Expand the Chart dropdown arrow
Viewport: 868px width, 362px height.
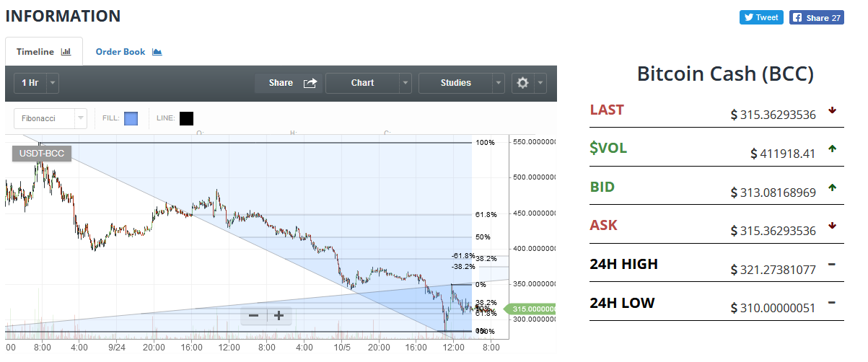click(x=405, y=84)
